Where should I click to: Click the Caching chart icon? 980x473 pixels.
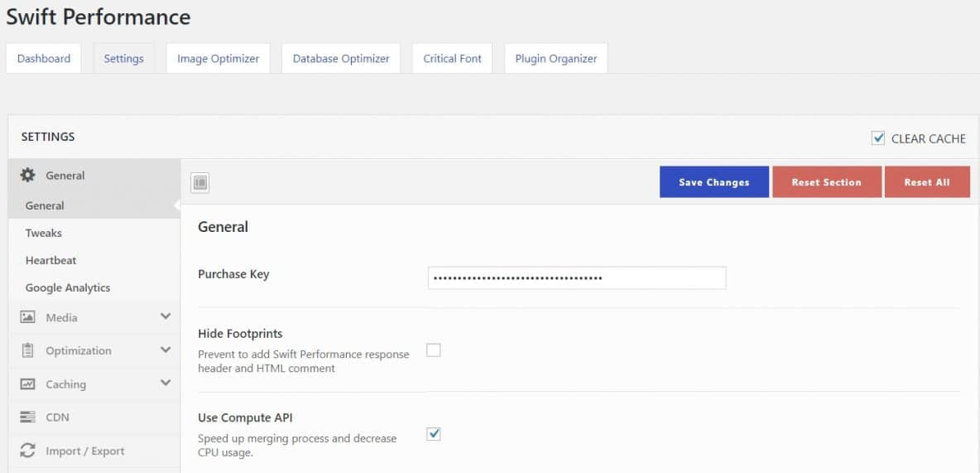(x=27, y=384)
